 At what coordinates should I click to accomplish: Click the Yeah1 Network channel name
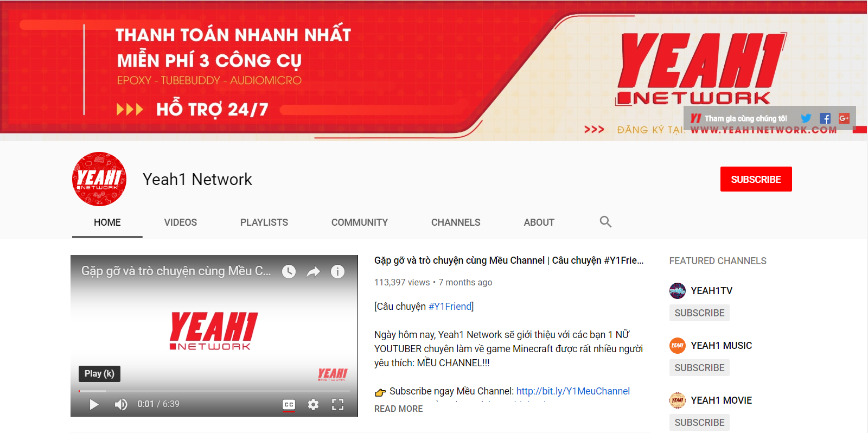click(x=197, y=179)
